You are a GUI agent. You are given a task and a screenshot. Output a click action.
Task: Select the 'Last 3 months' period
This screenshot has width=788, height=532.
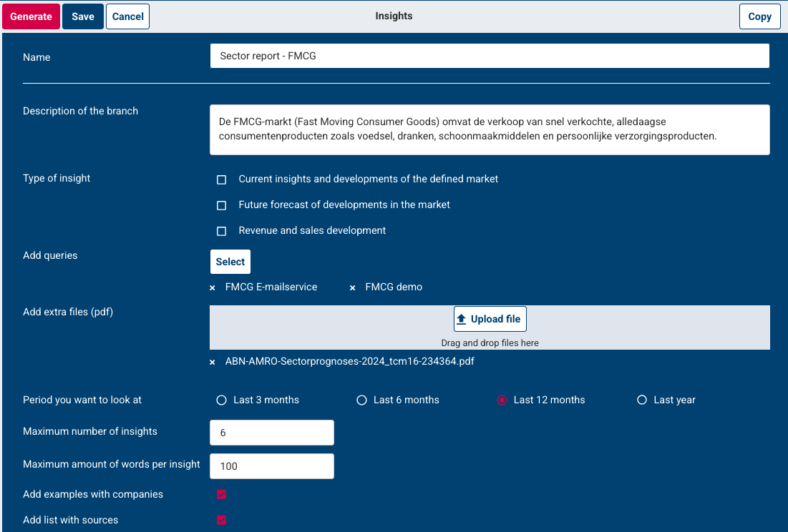click(x=221, y=400)
